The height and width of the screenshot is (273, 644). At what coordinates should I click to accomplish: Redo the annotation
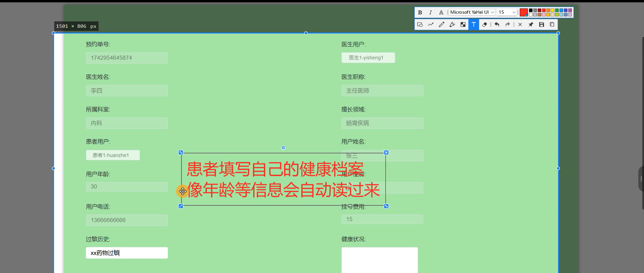507,24
